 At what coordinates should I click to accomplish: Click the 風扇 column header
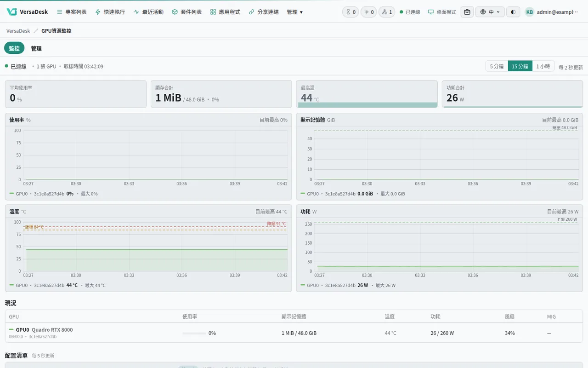coord(509,316)
